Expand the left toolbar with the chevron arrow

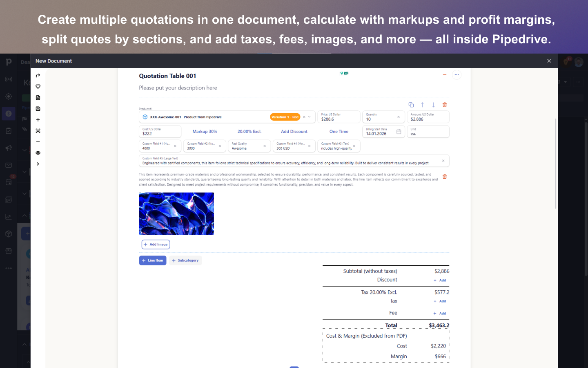pyautogui.click(x=38, y=164)
